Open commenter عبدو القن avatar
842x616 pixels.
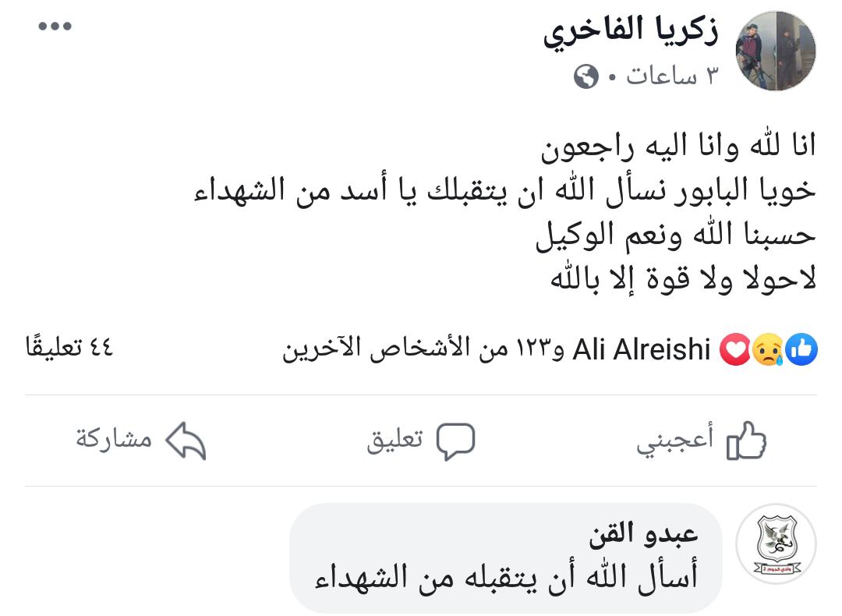776,544
